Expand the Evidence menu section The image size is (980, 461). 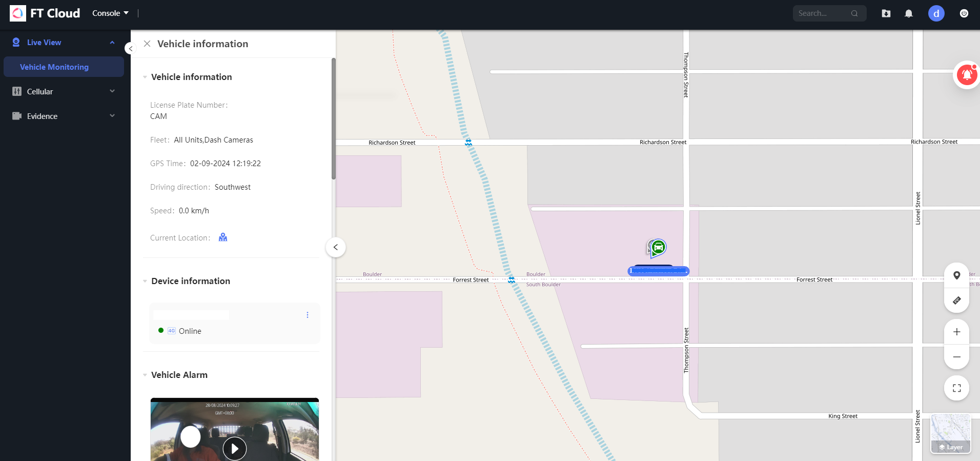click(x=64, y=116)
